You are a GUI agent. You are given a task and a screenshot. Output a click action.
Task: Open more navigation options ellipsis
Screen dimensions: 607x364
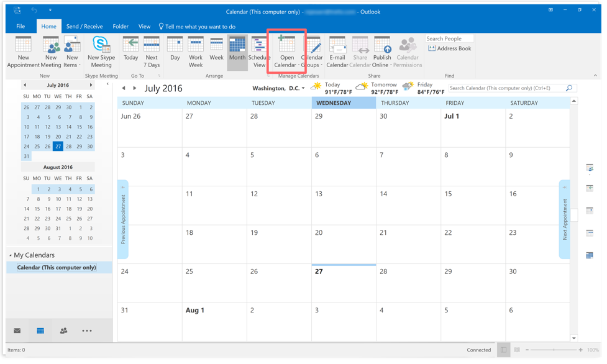click(87, 330)
